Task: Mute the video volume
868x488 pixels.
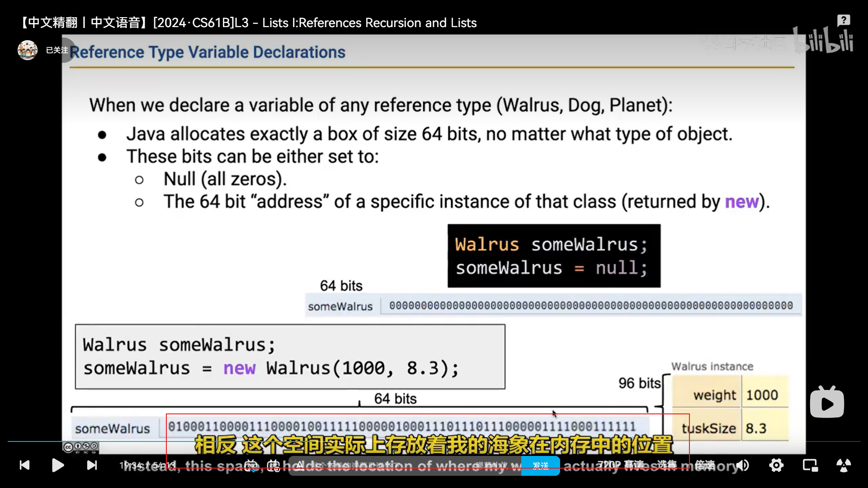Action: pos(742,465)
